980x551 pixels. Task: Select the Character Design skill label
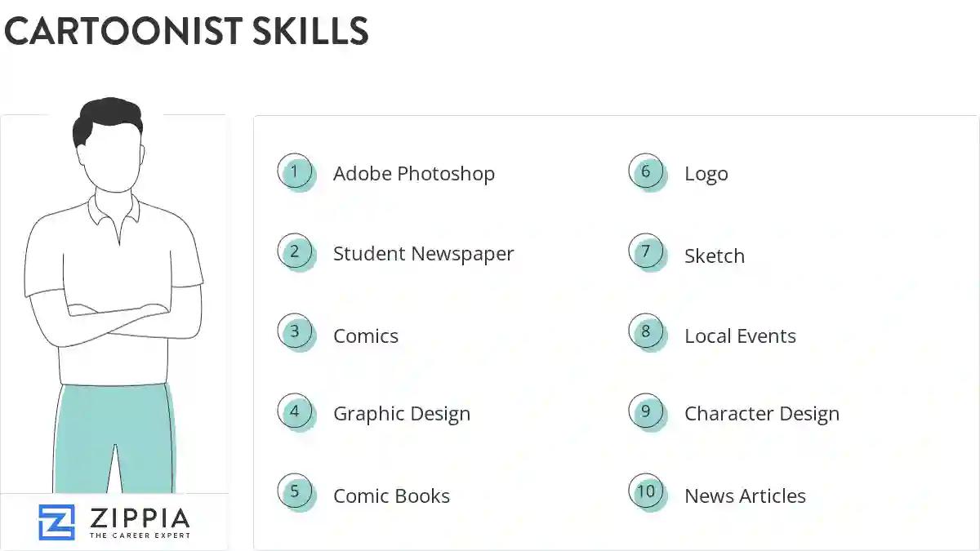[761, 414]
